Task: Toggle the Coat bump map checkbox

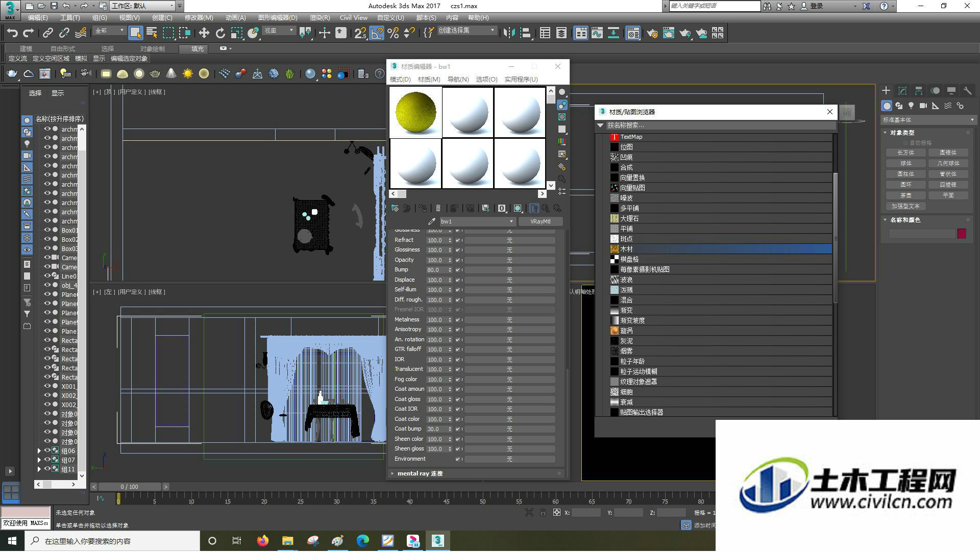Action: point(458,429)
